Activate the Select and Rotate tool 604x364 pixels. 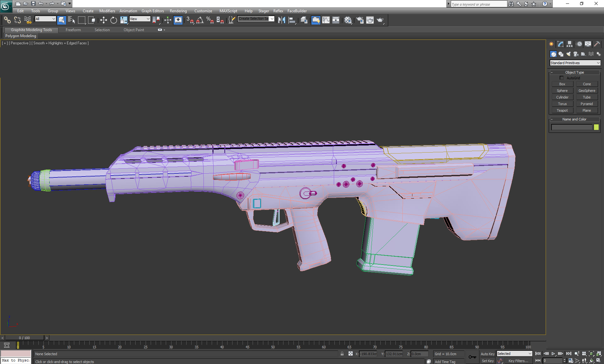(113, 20)
